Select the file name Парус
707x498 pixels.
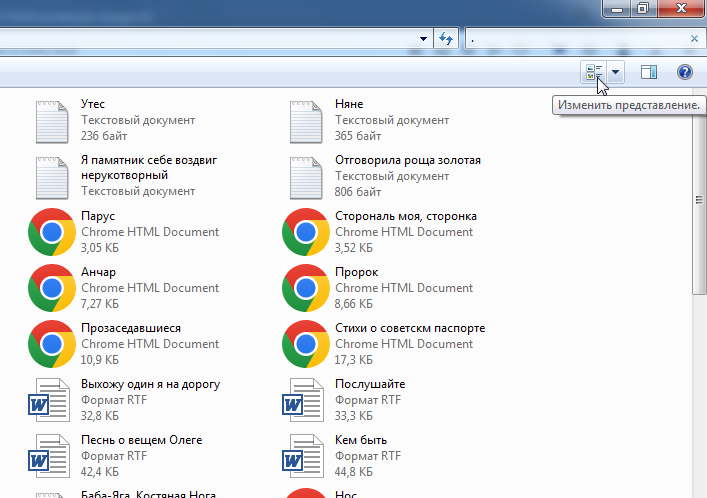coord(98,216)
